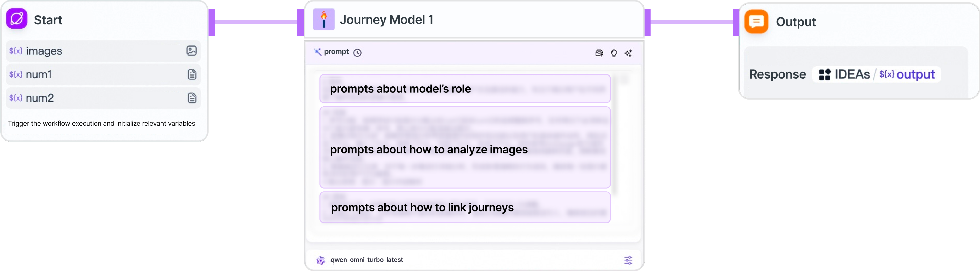Click the 'prompts about model's role' block

pos(464,89)
